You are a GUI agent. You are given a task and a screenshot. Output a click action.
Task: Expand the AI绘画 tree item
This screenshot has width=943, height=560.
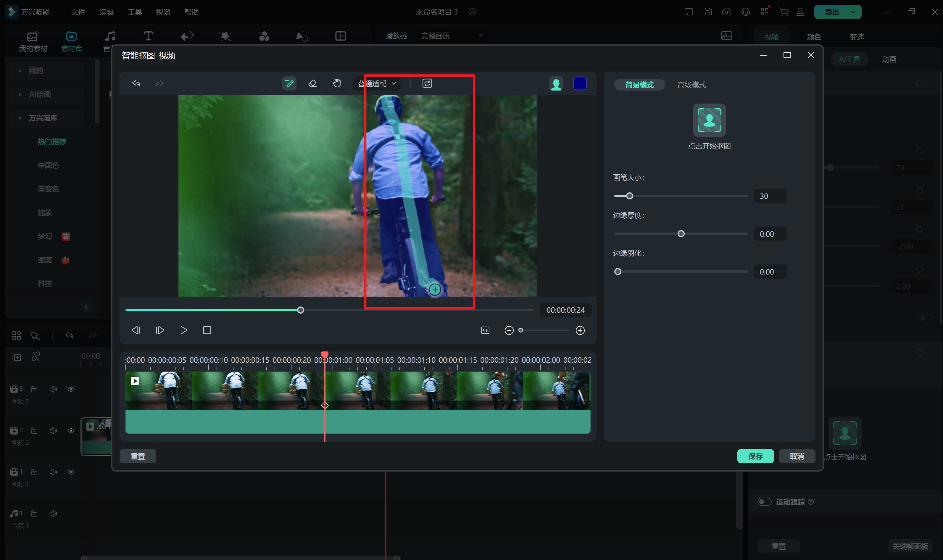(x=20, y=94)
